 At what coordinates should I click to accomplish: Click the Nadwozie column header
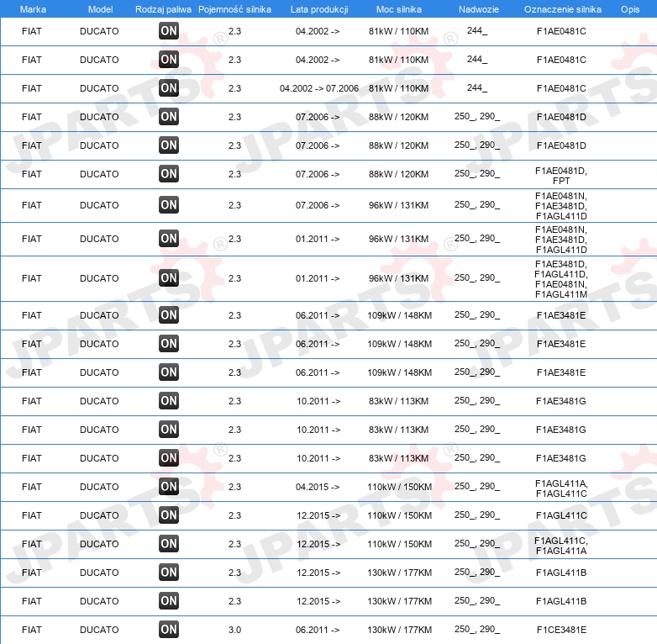479,9
